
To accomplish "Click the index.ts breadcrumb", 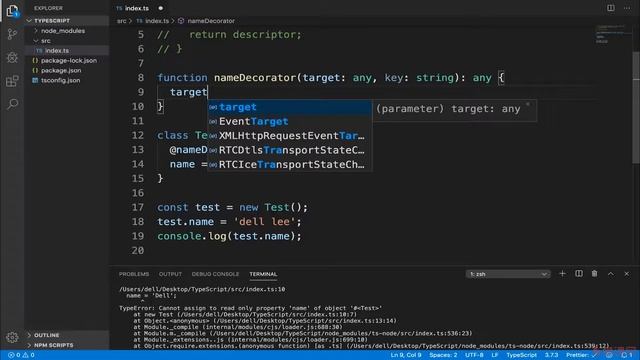I will (x=153, y=21).
